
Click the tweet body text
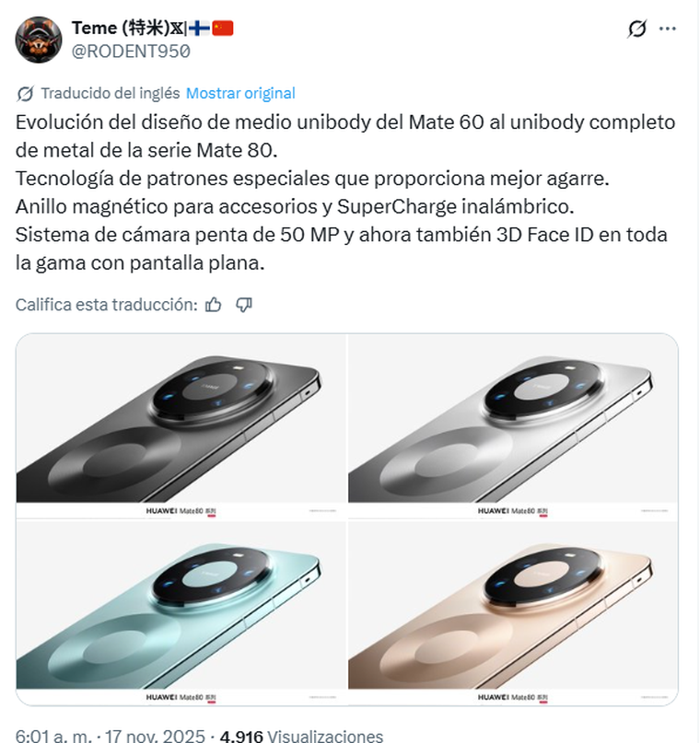[x=345, y=192]
